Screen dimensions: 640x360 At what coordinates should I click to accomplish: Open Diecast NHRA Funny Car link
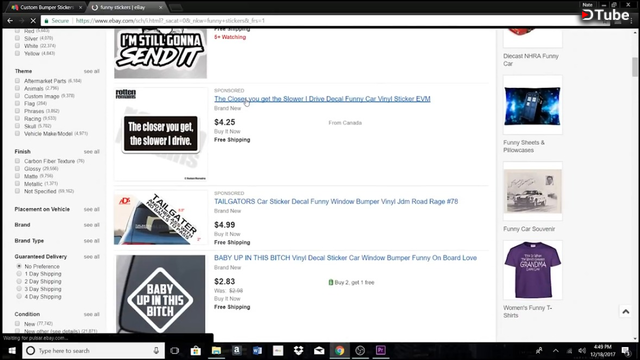pos(531,60)
